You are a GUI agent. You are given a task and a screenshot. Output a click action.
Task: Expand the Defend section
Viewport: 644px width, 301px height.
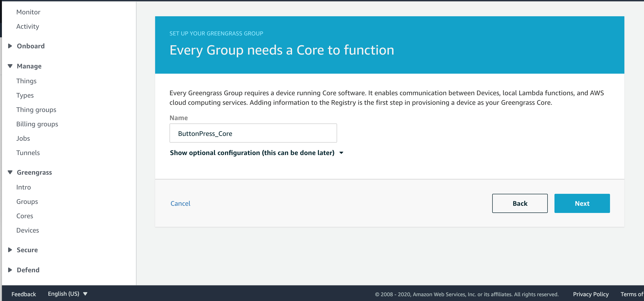(x=10, y=270)
